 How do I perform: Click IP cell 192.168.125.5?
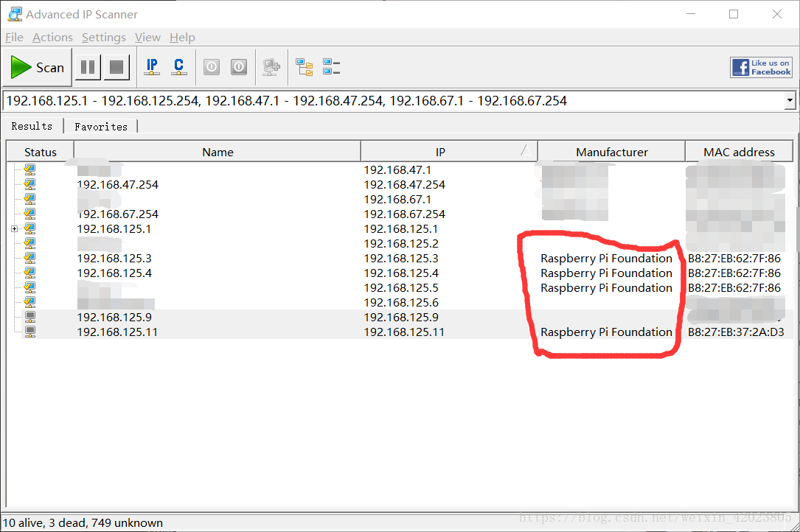click(x=401, y=288)
